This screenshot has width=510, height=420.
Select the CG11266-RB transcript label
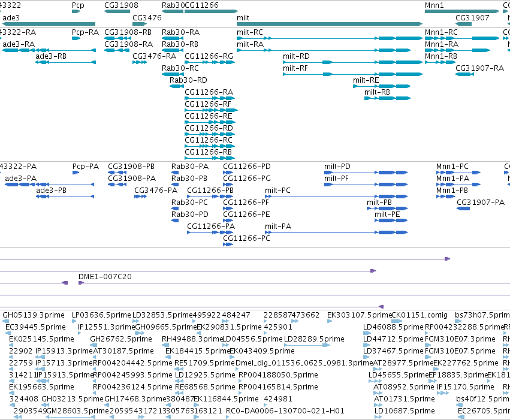point(208,152)
